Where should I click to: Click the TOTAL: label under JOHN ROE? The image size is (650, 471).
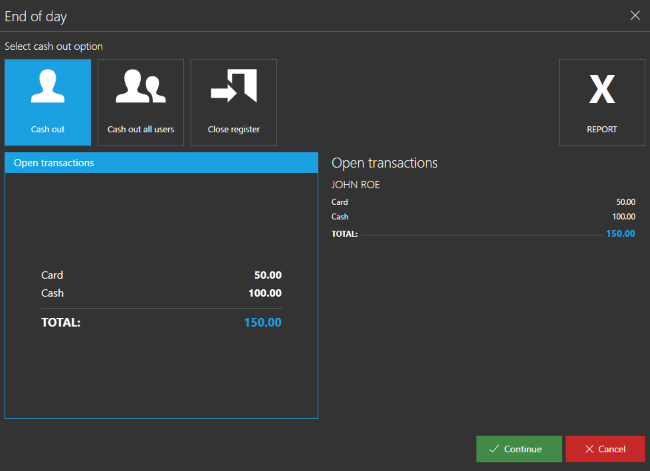344,234
